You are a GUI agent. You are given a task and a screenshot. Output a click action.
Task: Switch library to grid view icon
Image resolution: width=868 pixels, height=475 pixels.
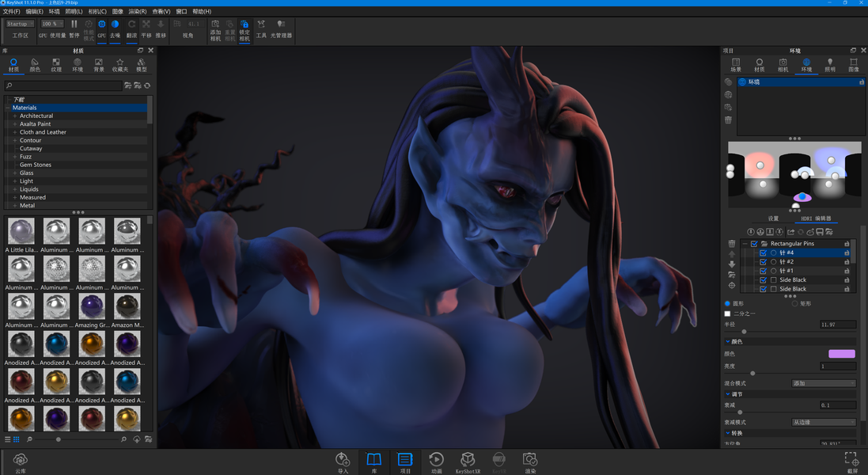click(16, 439)
